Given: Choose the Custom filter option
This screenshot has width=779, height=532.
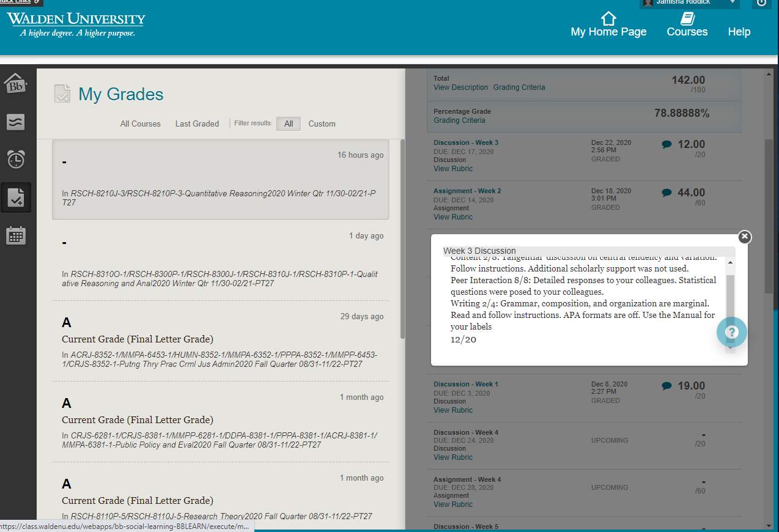Looking at the screenshot, I should pyautogui.click(x=322, y=124).
